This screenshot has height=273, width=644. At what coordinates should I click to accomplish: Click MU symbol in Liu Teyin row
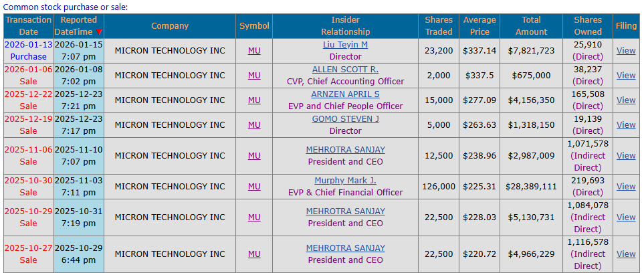(x=254, y=51)
